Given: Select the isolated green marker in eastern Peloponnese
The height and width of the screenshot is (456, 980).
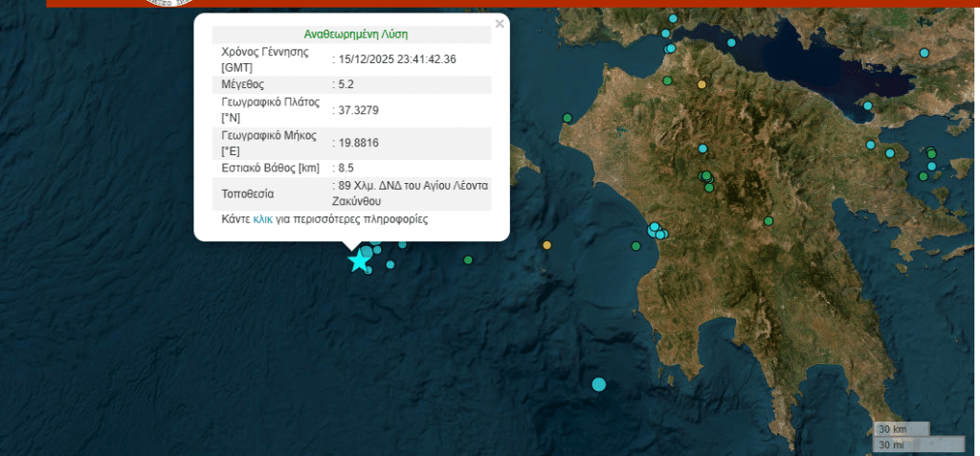Looking at the screenshot, I should (768, 221).
